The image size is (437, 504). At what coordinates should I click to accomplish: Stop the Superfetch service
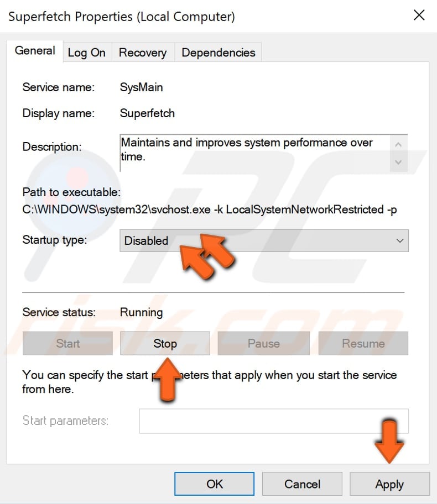(x=164, y=343)
